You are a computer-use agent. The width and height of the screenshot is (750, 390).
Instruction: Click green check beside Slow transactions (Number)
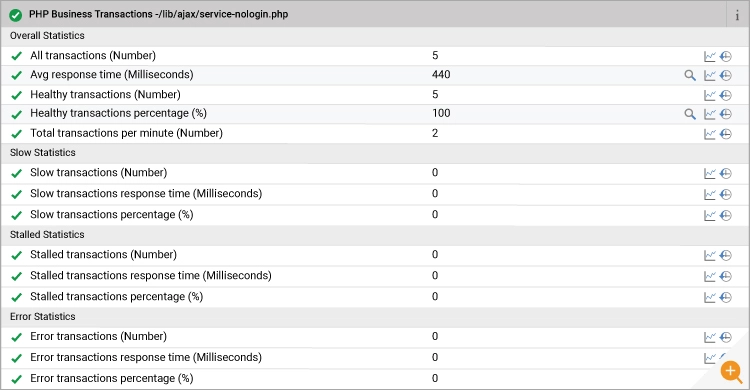[x=17, y=173]
